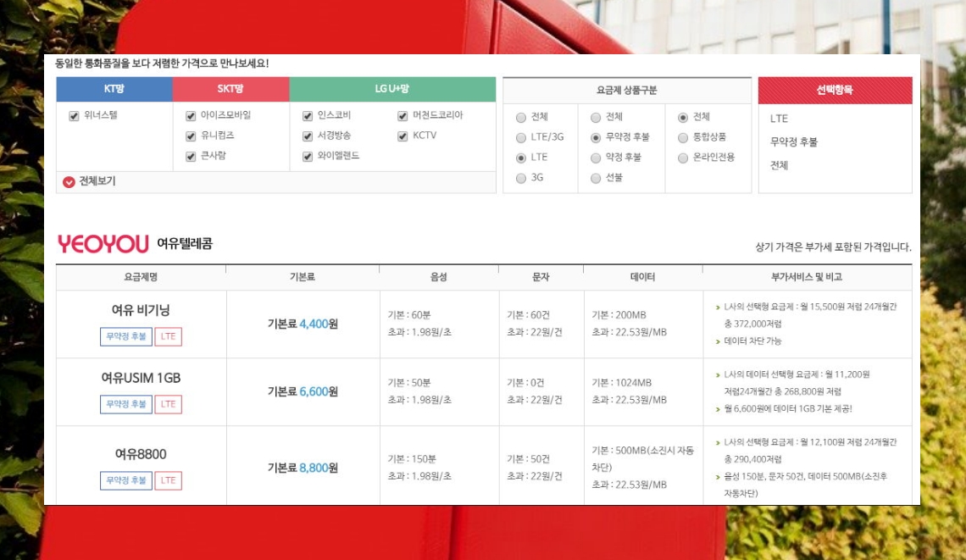Image resolution: width=966 pixels, height=560 pixels.
Task: Toggle the 와이엘랜드 checkbox
Action: tap(308, 157)
